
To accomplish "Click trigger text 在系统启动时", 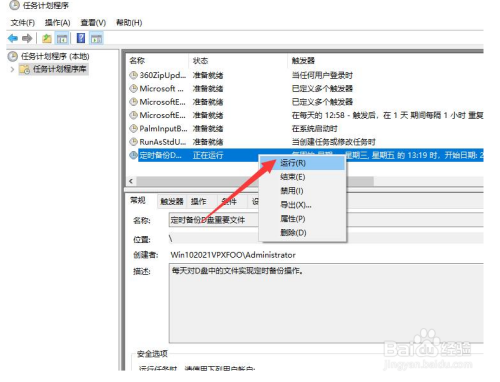I will click(x=314, y=128).
